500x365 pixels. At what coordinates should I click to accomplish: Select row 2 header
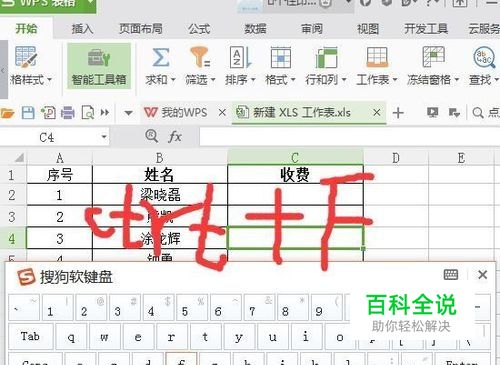coord(12,195)
